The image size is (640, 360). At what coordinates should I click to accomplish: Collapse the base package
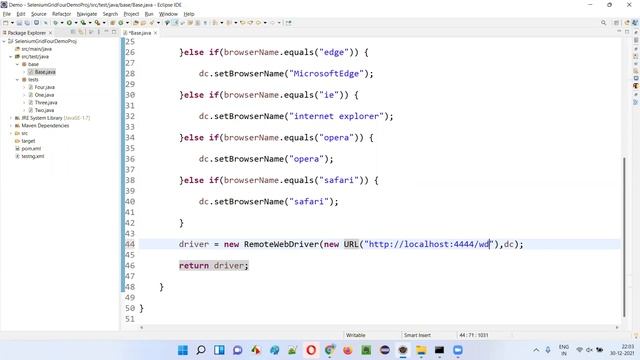18,64
